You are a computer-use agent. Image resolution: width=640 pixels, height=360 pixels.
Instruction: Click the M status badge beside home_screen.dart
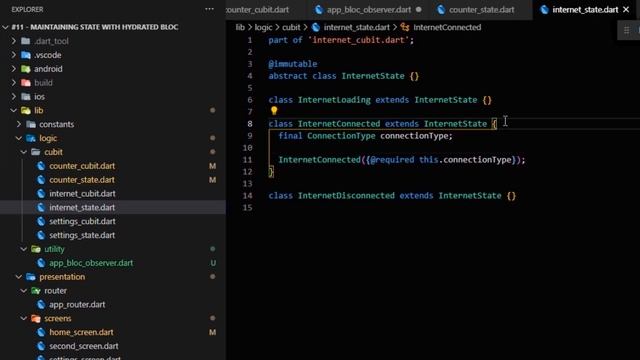[x=213, y=332]
